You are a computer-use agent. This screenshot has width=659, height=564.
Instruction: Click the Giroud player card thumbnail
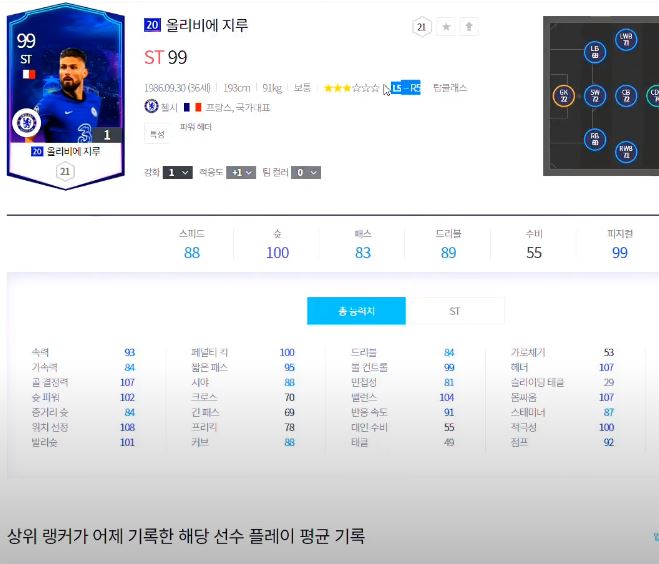pyautogui.click(x=65, y=97)
